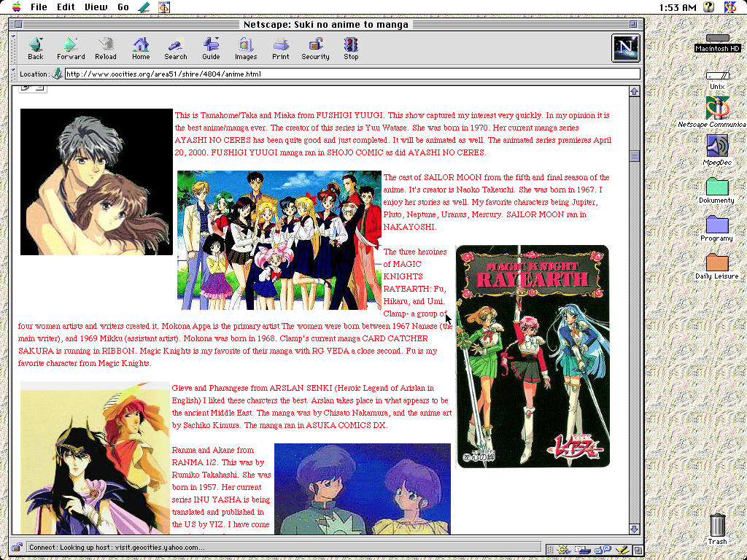Viewport: 747px width, 560px height.
Task: Click the scrollbar down arrow
Action: [x=634, y=529]
